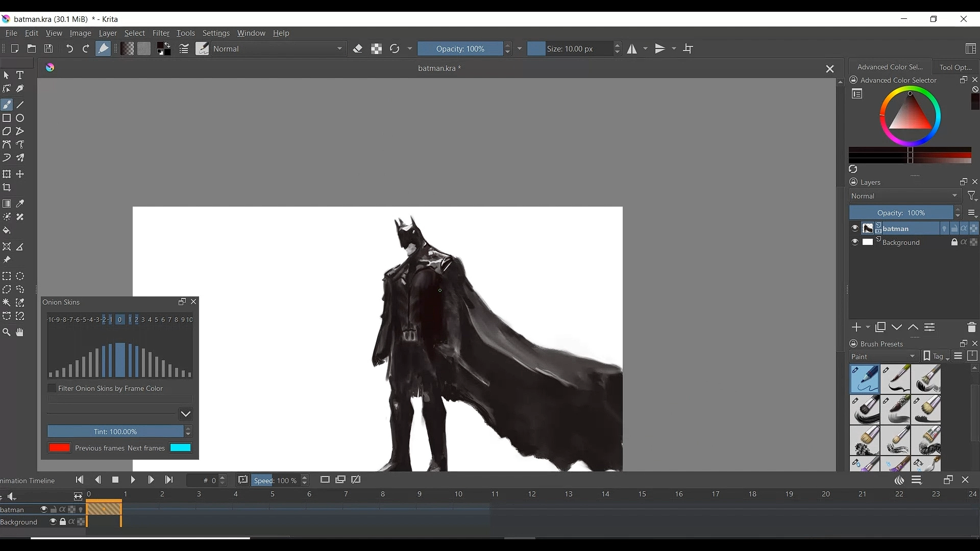This screenshot has width=980, height=551.
Task: Click the Tag button in Brush Presets
Action: [936, 357]
